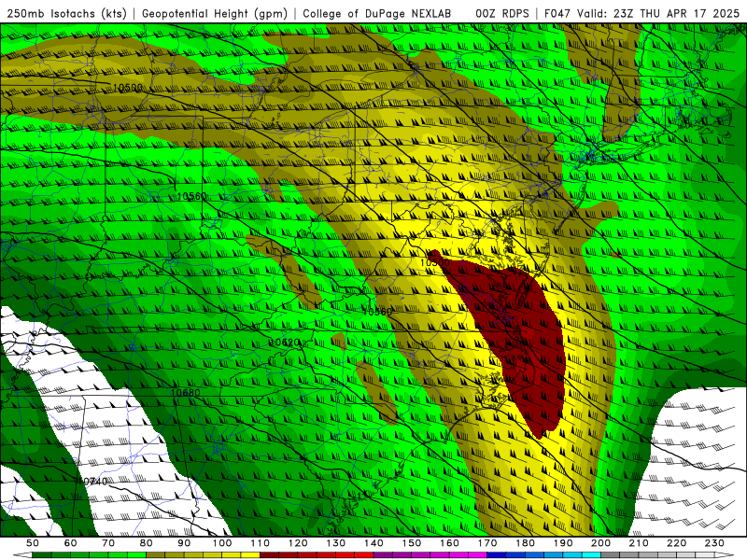
Task: Click the brightest green swatch ending at 80
Action: click(x=136, y=555)
